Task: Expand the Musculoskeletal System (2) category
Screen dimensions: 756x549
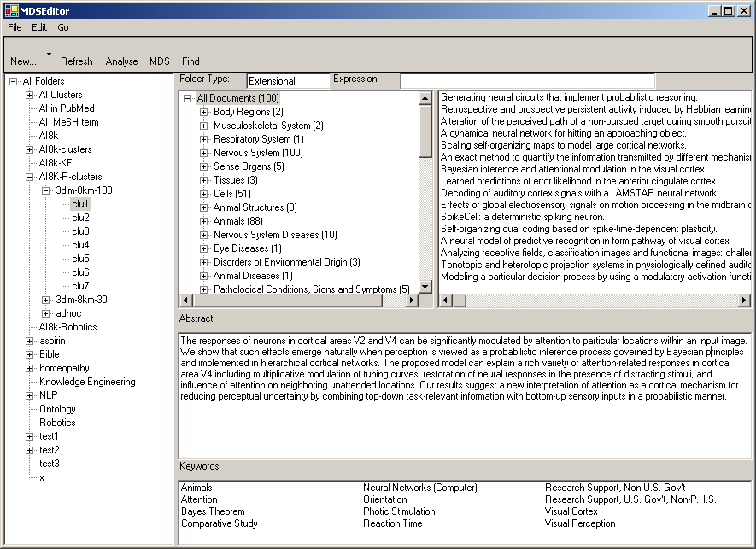Action: point(204,126)
